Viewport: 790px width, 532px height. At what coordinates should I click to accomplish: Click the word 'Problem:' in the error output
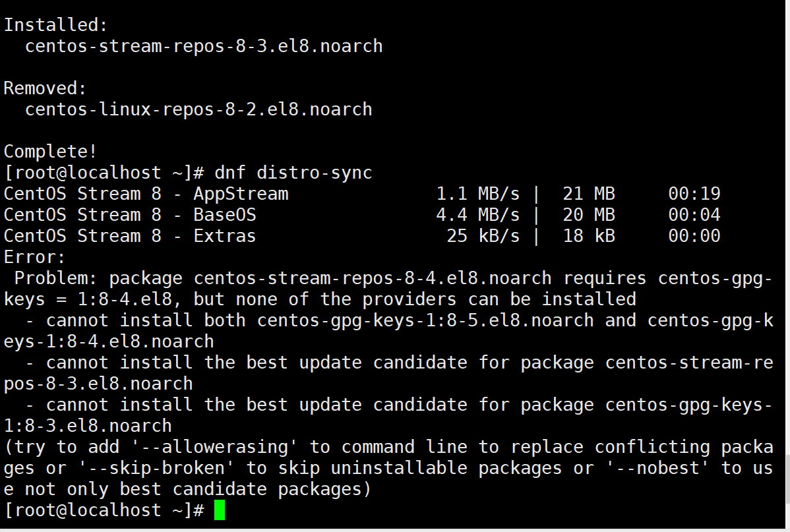[55, 278]
